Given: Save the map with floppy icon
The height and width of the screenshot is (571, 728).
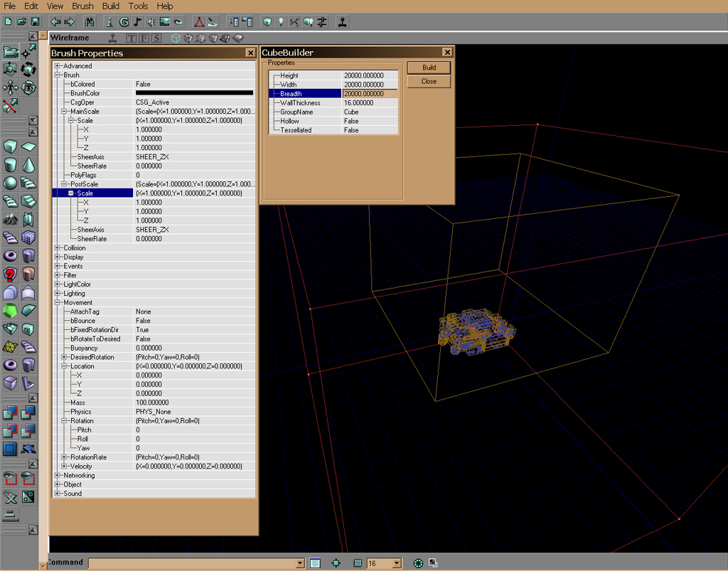Looking at the screenshot, I should 35,22.
